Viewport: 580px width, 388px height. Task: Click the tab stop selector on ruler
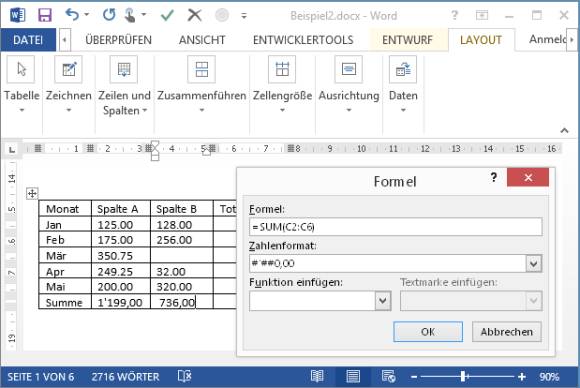[12, 149]
